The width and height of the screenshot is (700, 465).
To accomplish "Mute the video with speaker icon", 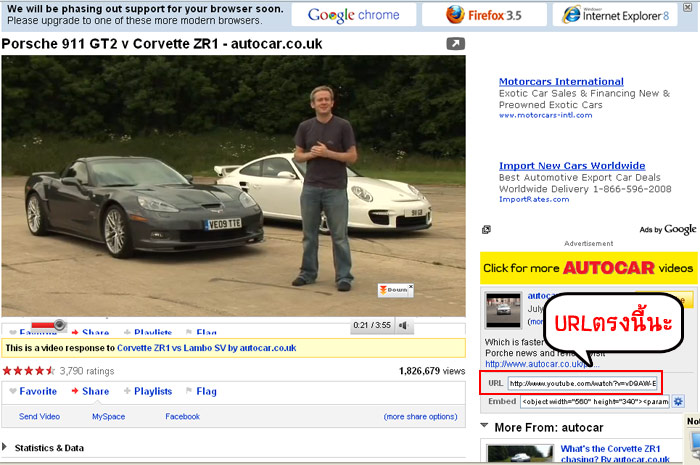I will (x=403, y=325).
